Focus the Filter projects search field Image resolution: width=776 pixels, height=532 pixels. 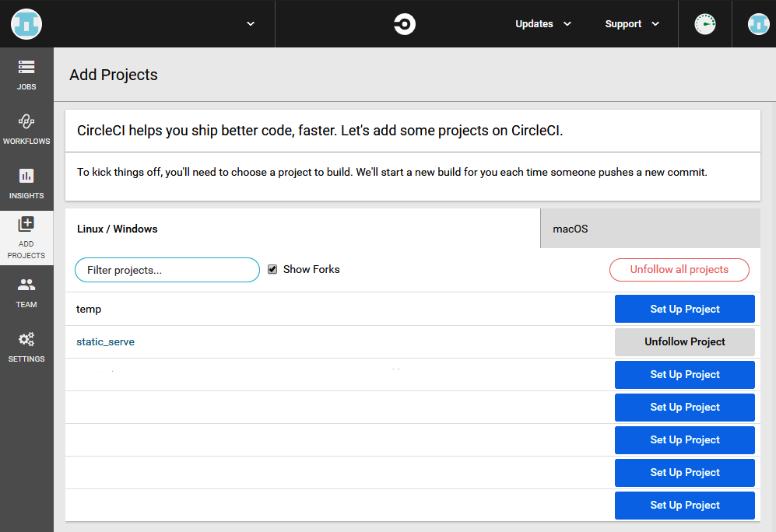[x=167, y=270]
